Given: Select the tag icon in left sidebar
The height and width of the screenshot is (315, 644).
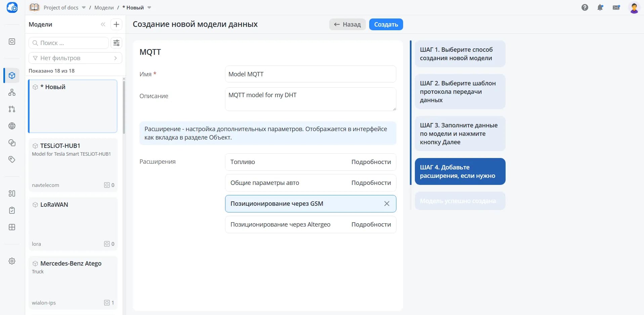Looking at the screenshot, I should [12, 159].
